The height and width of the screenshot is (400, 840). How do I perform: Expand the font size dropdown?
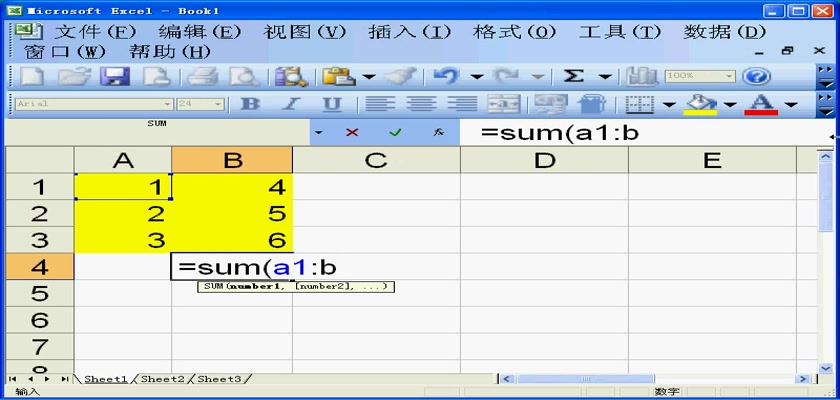tap(218, 104)
